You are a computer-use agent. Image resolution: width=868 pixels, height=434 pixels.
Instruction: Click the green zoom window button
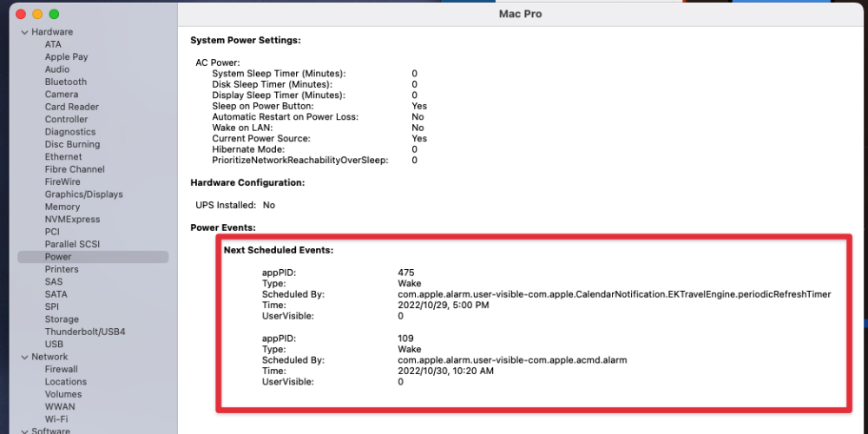click(x=54, y=15)
